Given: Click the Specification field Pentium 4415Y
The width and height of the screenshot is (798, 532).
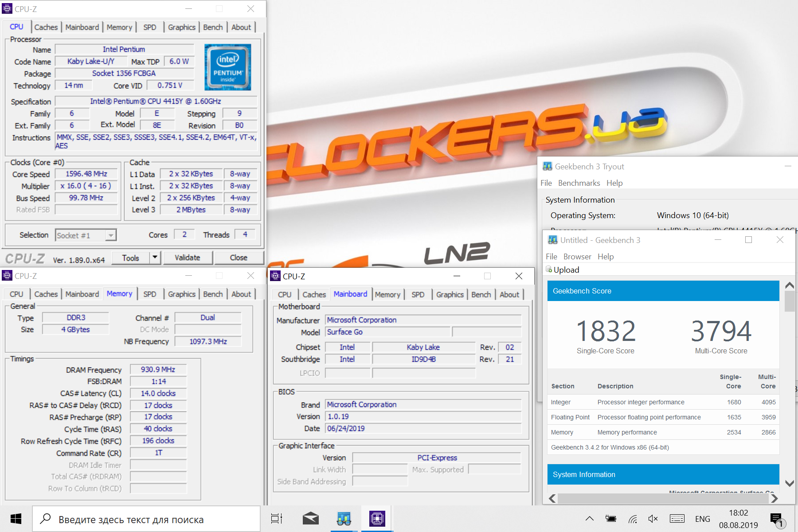Looking at the screenshot, I should [156, 101].
